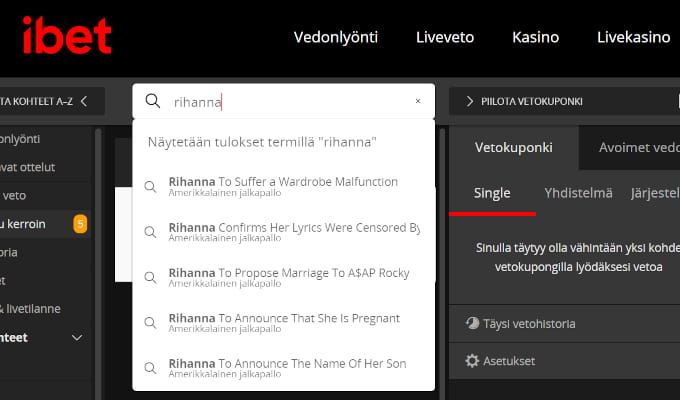Click the right chevron next to Piilota vetokuponki
Image resolution: width=680 pixels, height=400 pixels.
point(469,102)
